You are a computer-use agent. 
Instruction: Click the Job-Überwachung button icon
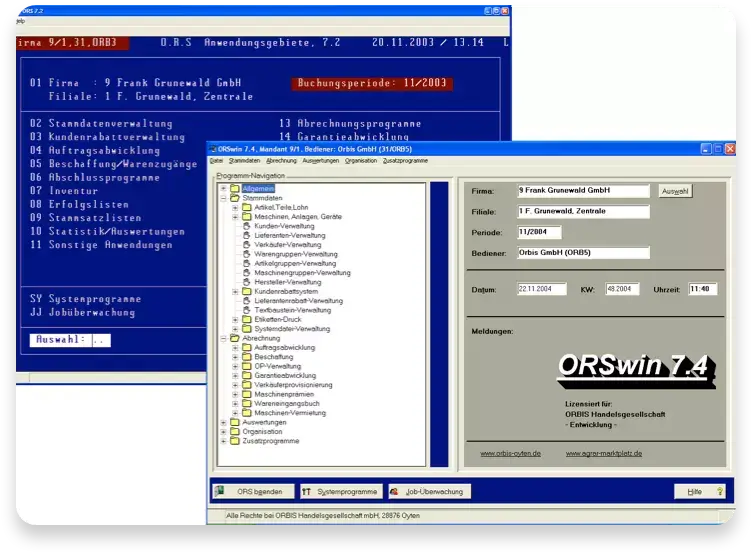(x=394, y=492)
